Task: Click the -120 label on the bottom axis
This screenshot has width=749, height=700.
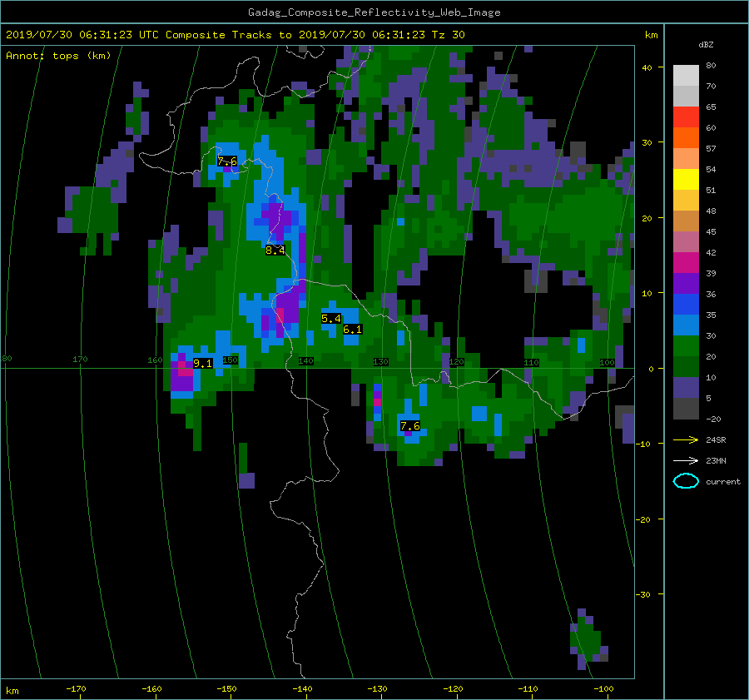Action: (x=453, y=688)
